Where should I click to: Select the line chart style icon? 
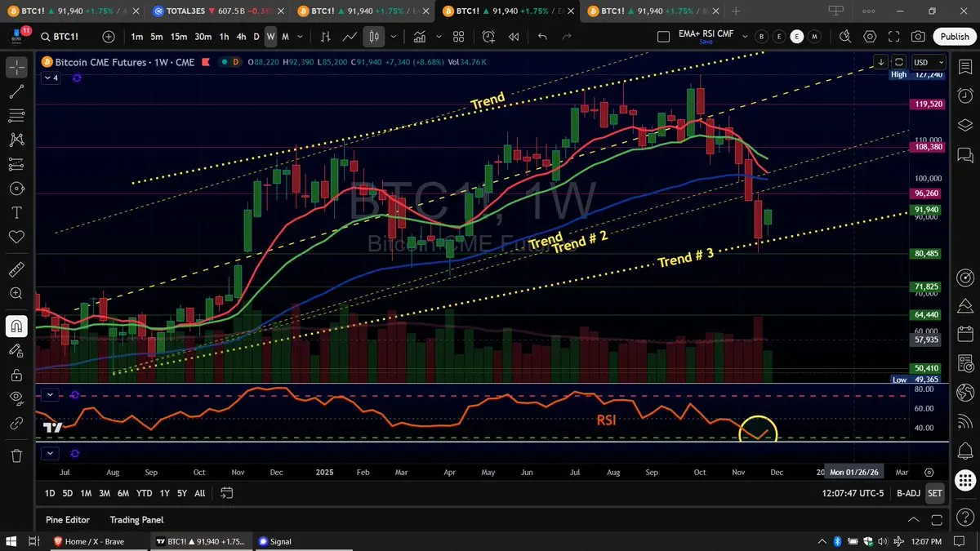coord(350,37)
